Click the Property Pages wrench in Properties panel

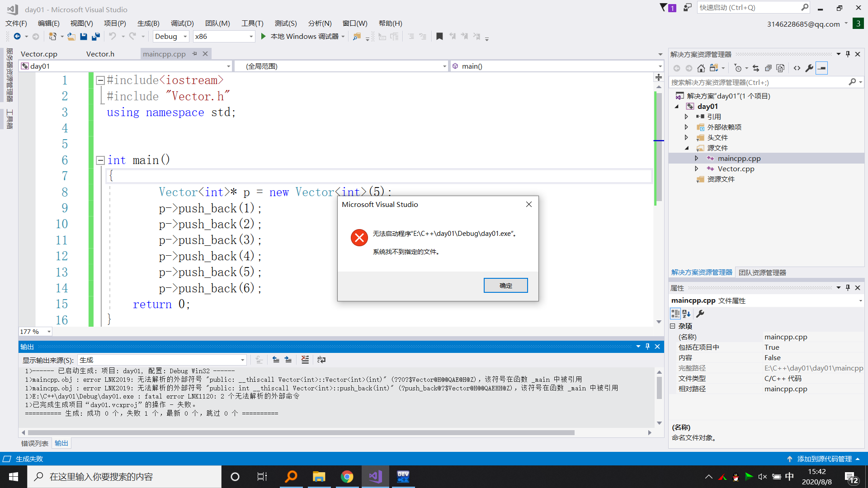700,314
